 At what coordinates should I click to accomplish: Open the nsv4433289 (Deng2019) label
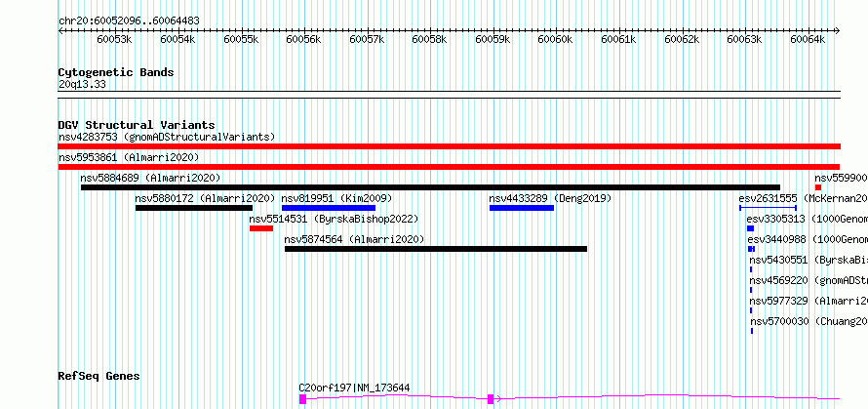[550, 198]
